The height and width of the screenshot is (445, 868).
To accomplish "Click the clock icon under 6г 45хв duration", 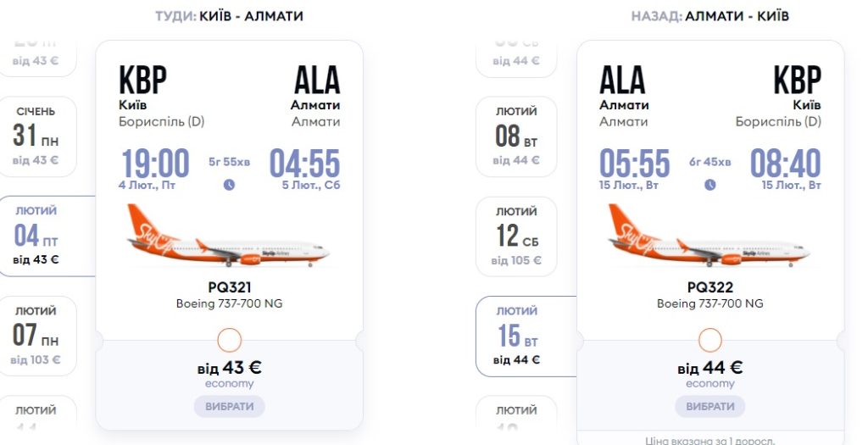I will pos(710,185).
